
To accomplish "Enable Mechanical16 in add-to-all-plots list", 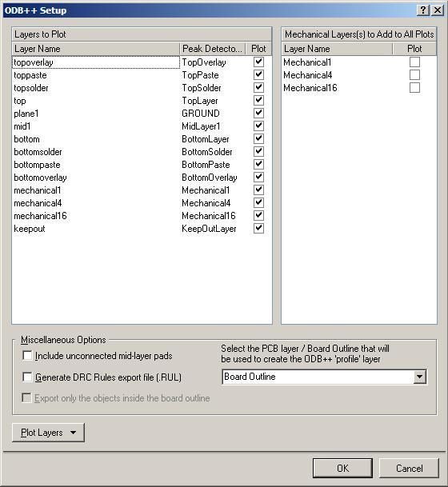I will point(414,88).
